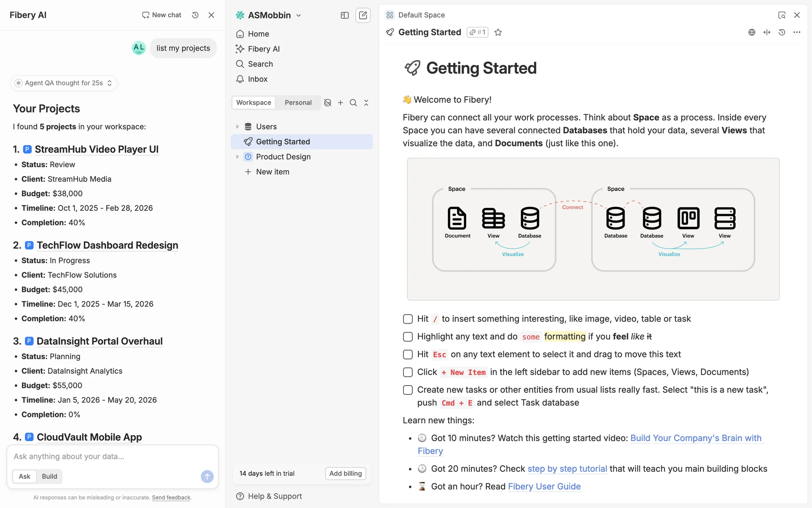
Task: Expand the Product Design space
Action: 237,157
